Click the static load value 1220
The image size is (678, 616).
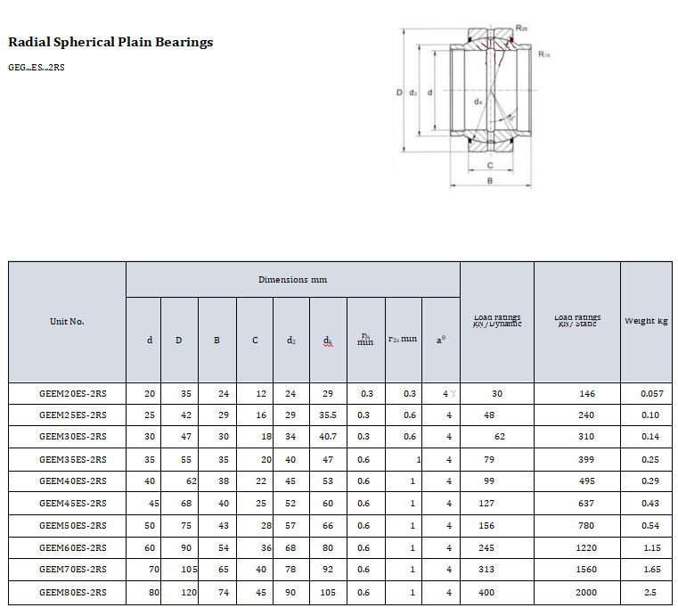[586, 547]
